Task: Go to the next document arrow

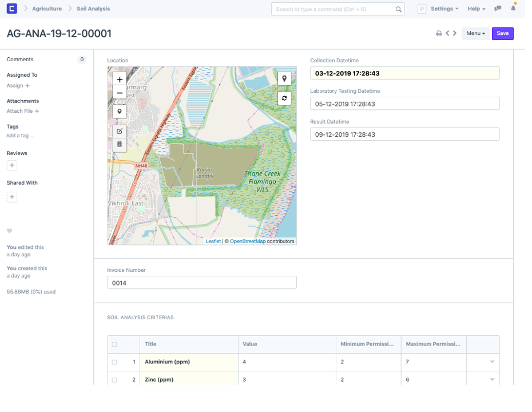Action: (455, 34)
